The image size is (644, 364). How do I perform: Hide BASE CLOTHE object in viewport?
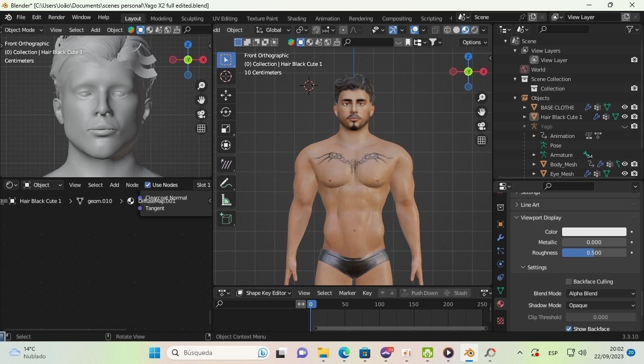click(x=625, y=108)
